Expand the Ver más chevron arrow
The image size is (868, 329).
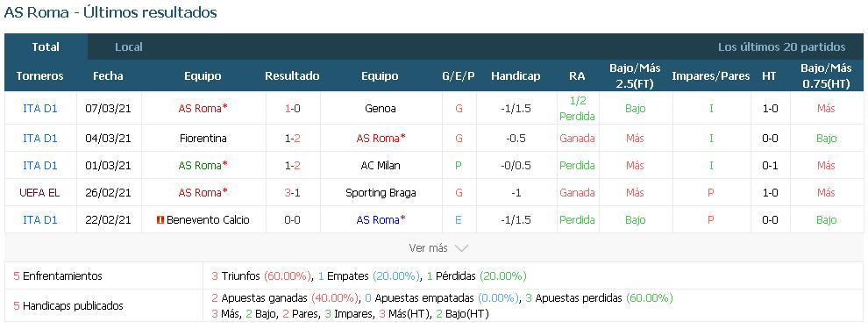tap(461, 248)
